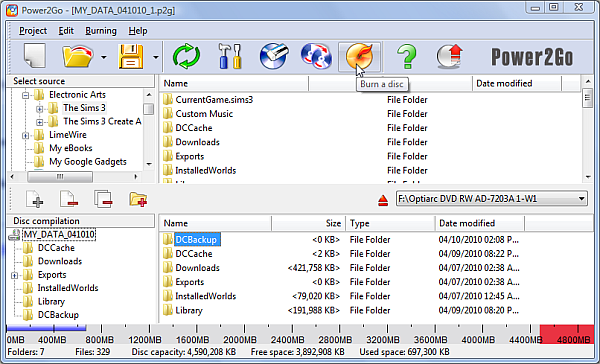Open the hammer and screwdriver settings icon

[x=230, y=57]
